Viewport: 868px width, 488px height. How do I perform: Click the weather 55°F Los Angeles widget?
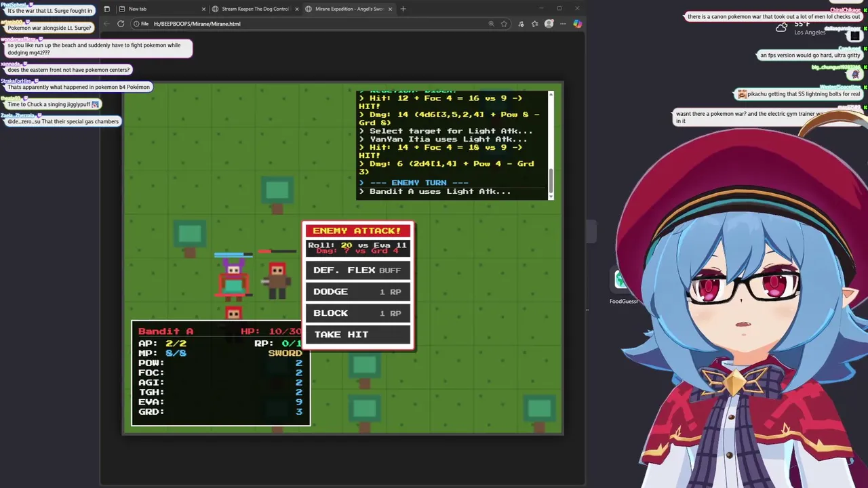coord(800,28)
